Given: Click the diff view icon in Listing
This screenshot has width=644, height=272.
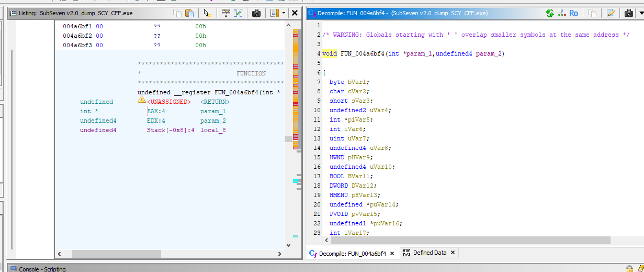Looking at the screenshot, I should [x=238, y=13].
